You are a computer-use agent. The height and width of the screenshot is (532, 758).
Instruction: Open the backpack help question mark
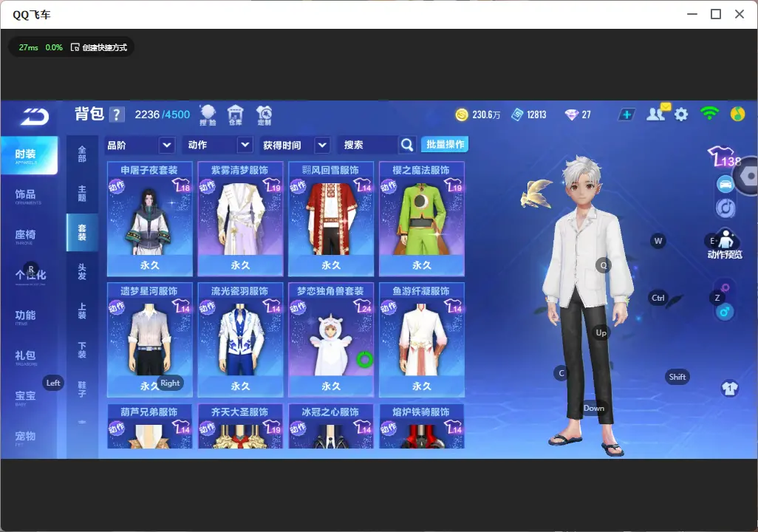(x=117, y=115)
